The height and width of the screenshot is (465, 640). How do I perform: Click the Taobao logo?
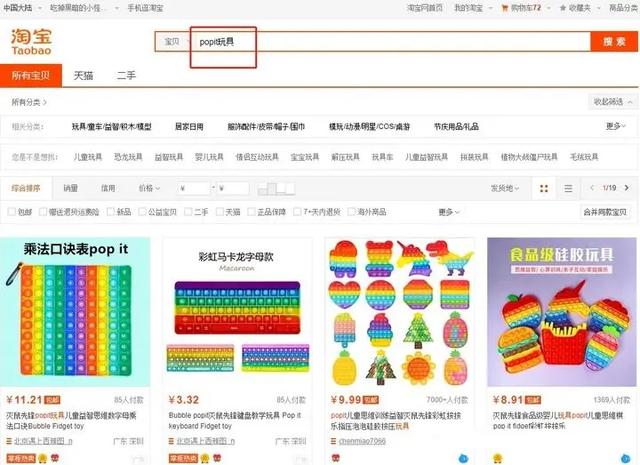[31, 42]
